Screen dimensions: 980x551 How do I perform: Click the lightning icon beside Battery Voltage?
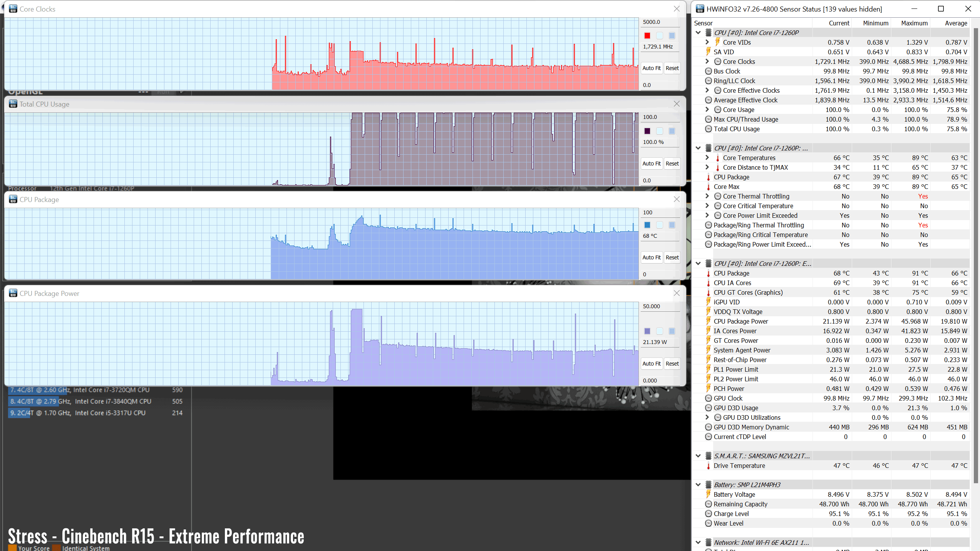708,494
